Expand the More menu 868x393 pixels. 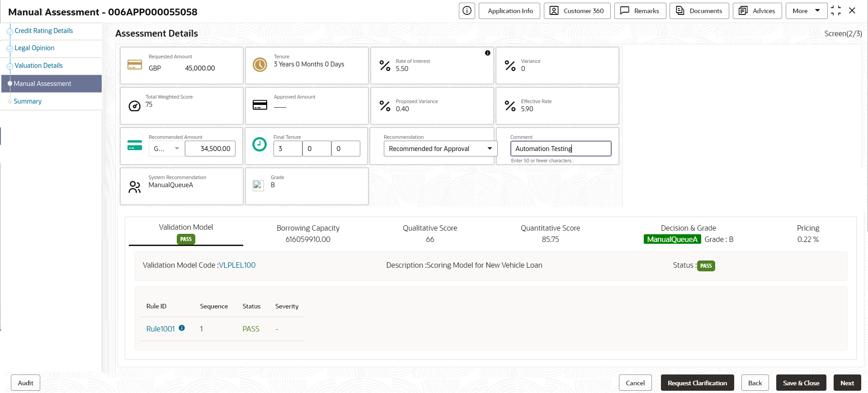pyautogui.click(x=806, y=11)
